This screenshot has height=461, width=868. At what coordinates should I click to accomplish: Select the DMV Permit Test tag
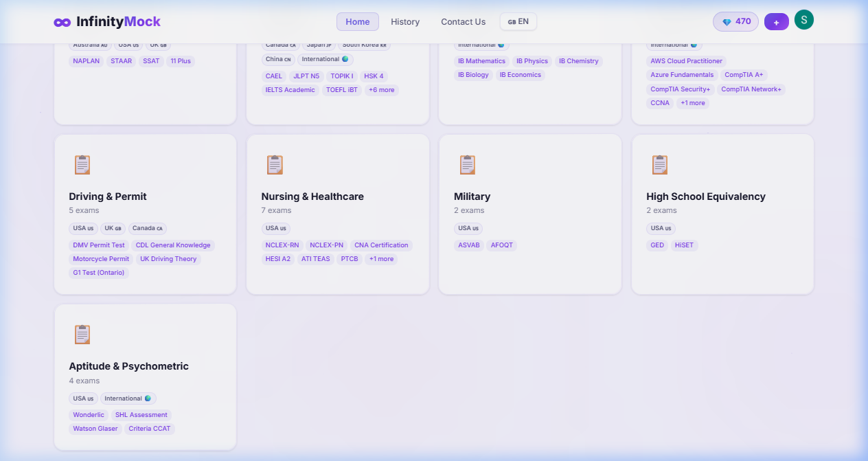(x=99, y=245)
